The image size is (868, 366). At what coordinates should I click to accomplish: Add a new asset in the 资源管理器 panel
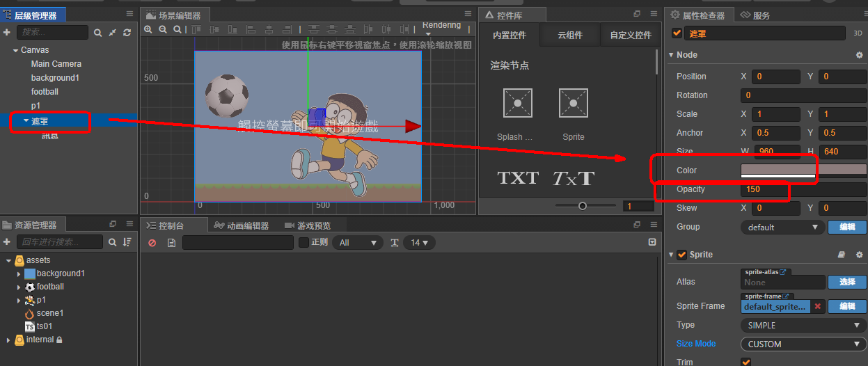pos(7,241)
